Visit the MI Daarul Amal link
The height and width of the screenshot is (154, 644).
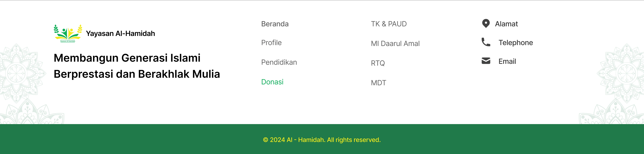tap(395, 44)
